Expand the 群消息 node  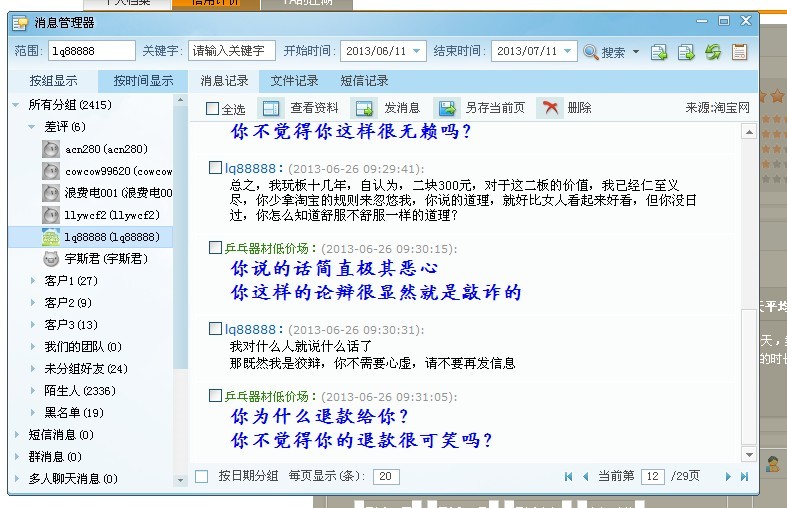click(17, 457)
